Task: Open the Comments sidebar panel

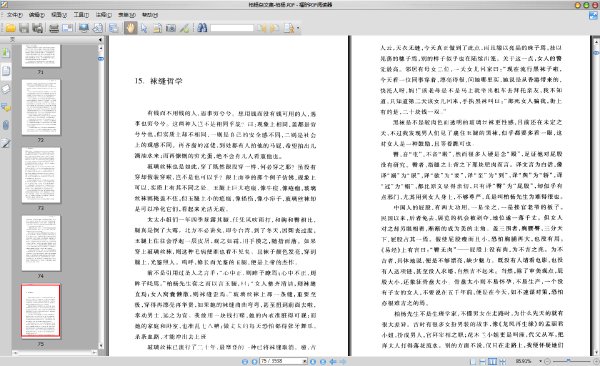Action: point(6,107)
